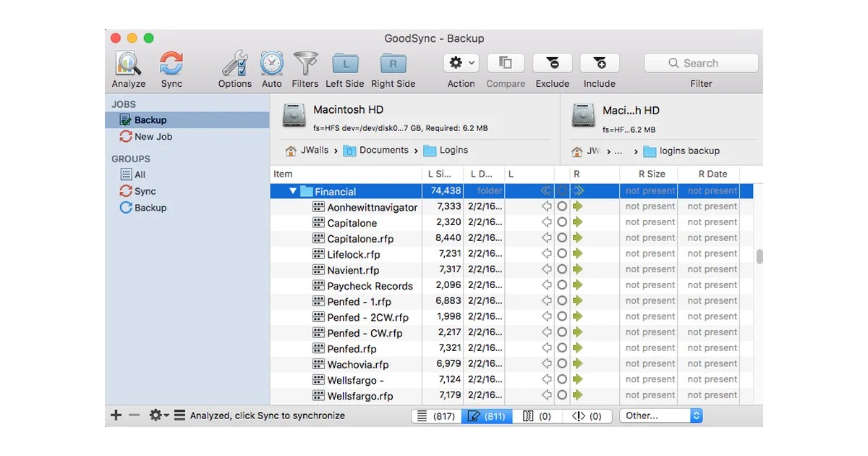Click the log lines icon in status bar
This screenshot has width=868, height=456.
click(179, 415)
